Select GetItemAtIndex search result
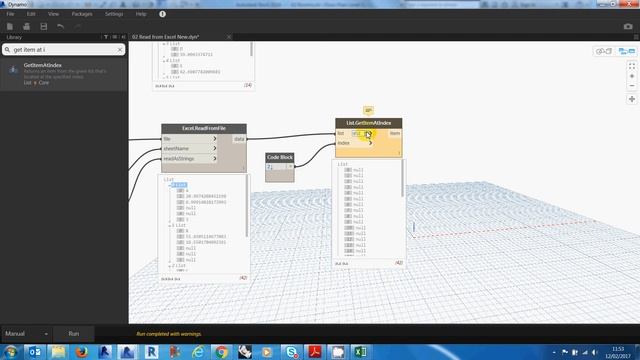 click(64, 74)
